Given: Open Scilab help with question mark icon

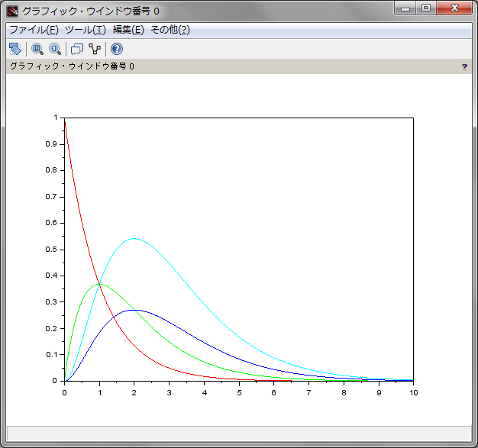Looking at the screenshot, I should (117, 49).
